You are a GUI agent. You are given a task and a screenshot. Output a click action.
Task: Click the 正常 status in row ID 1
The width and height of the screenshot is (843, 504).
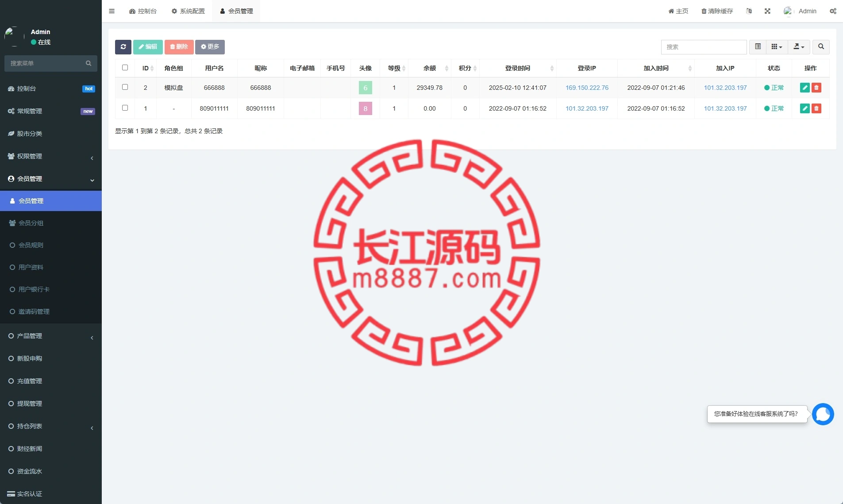[x=774, y=108]
